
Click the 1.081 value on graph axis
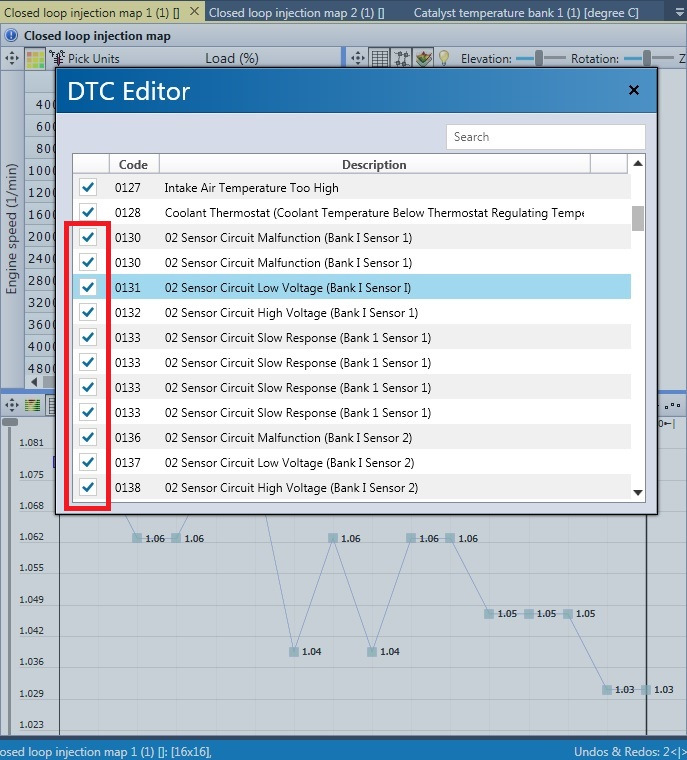click(x=31, y=443)
